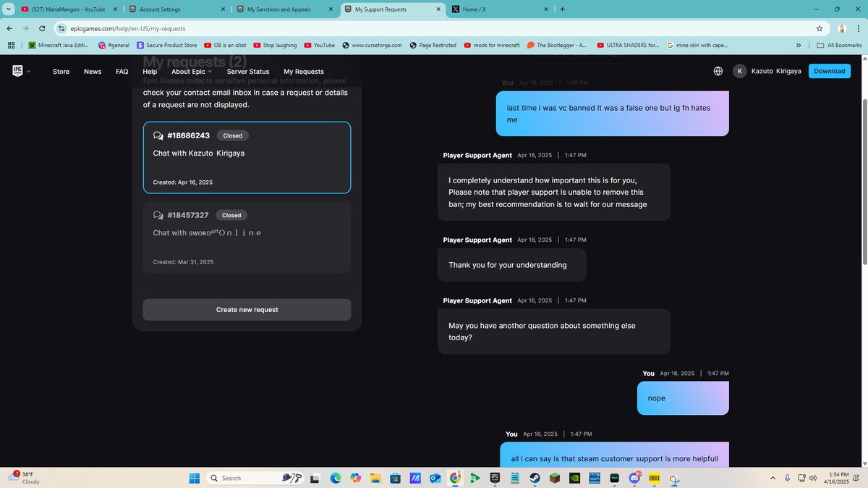Open the curseforge.com bookmark
868x488 pixels.
tap(372, 45)
